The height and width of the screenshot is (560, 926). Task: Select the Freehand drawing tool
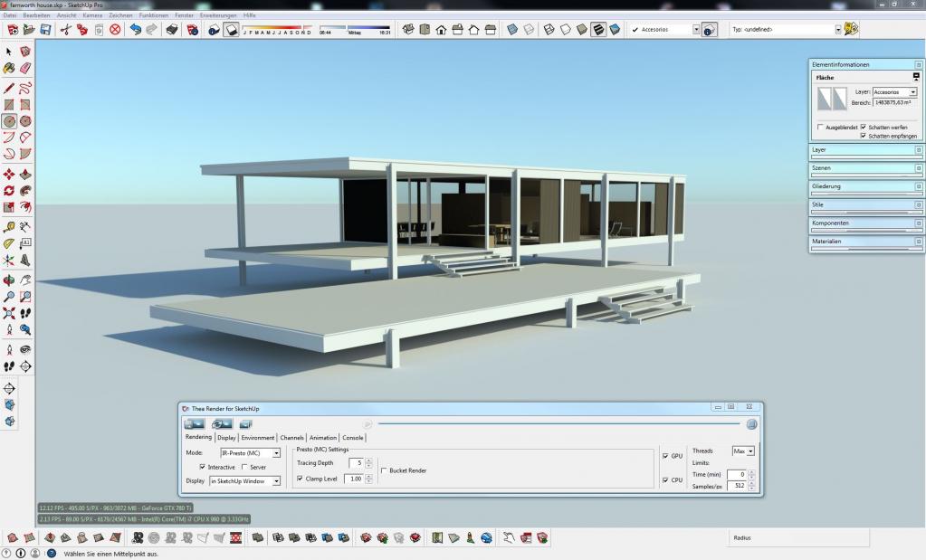click(25, 89)
